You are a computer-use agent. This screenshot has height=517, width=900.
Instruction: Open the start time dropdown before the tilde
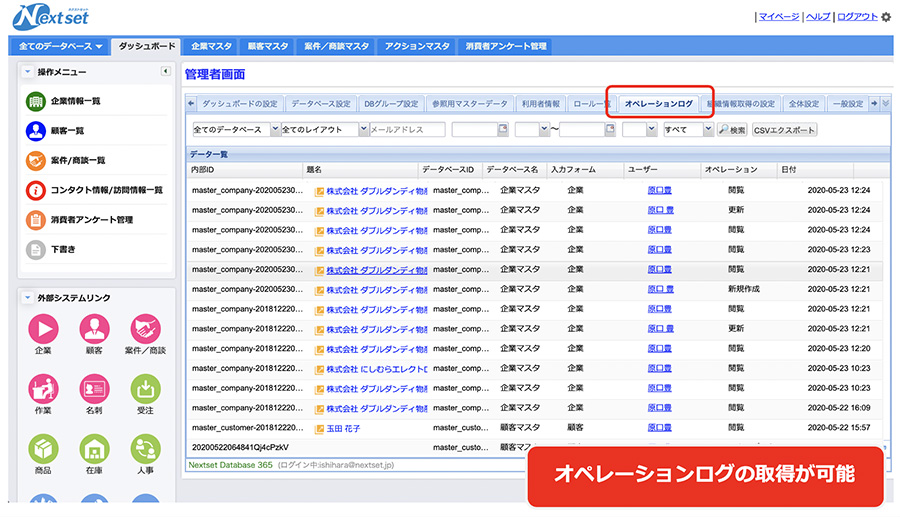coord(532,130)
